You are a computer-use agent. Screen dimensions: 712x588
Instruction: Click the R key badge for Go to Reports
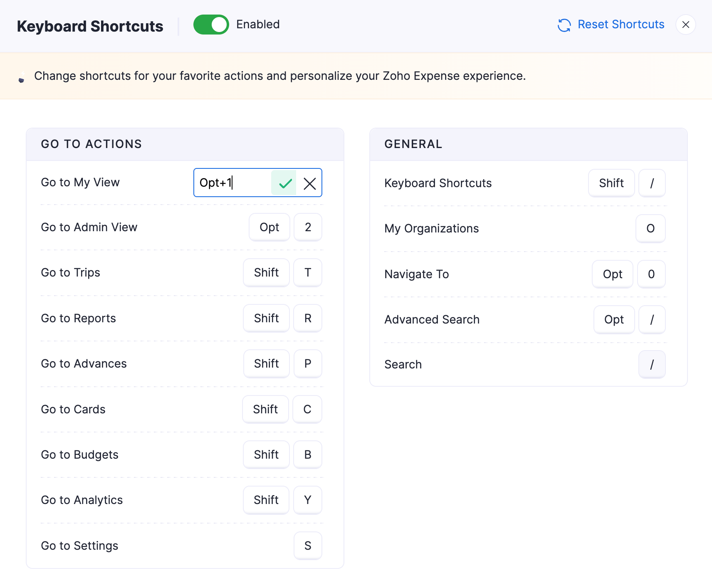[x=308, y=318]
